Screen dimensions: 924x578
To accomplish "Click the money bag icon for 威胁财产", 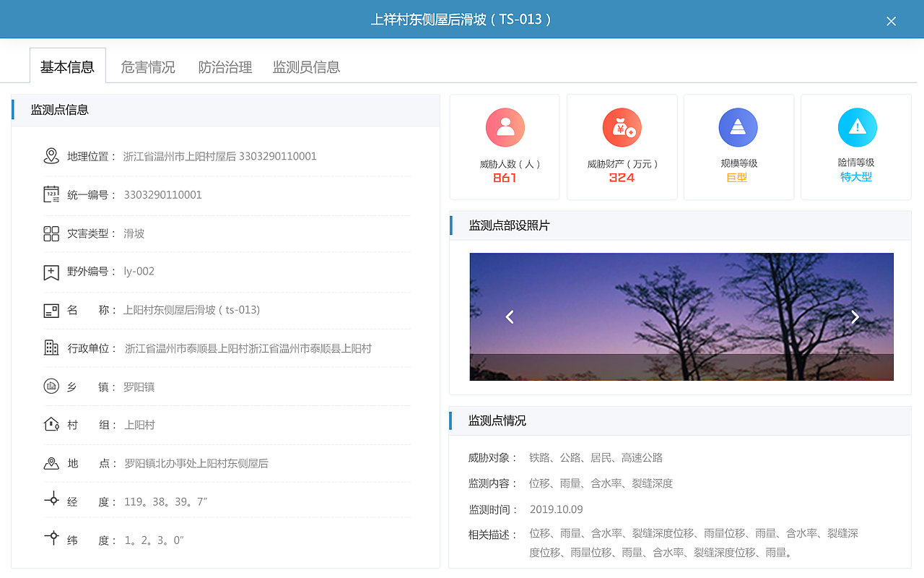I will point(622,126).
